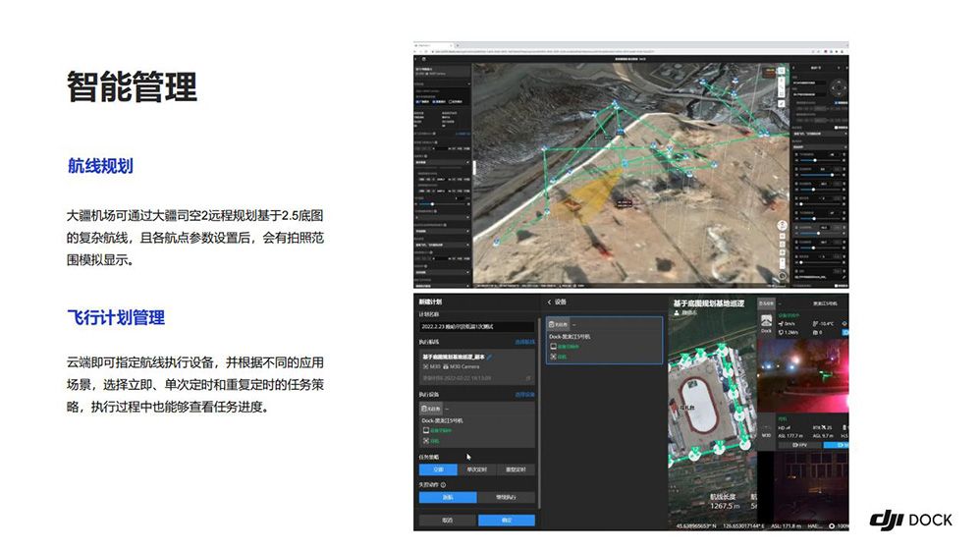Select the 立即 task strategy option
The image size is (980, 551).
click(438, 469)
